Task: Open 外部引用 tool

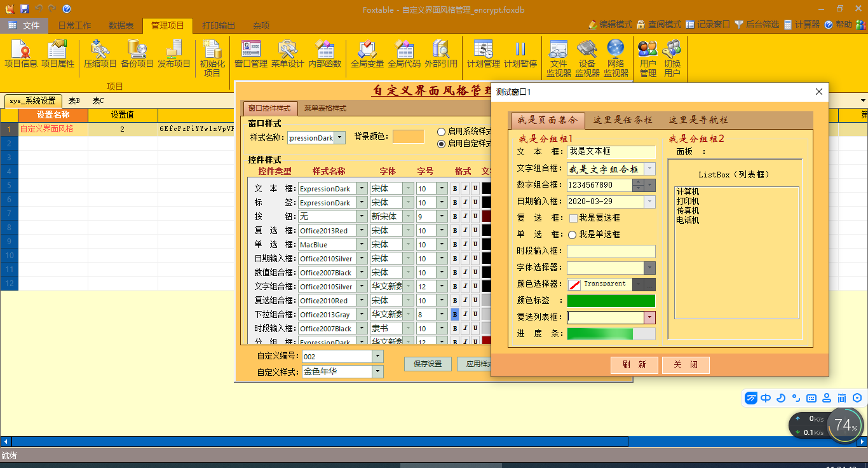Action: point(441,54)
